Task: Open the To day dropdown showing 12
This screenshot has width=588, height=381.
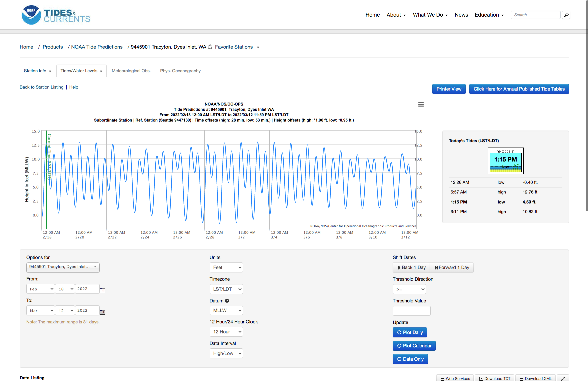Action: point(65,310)
